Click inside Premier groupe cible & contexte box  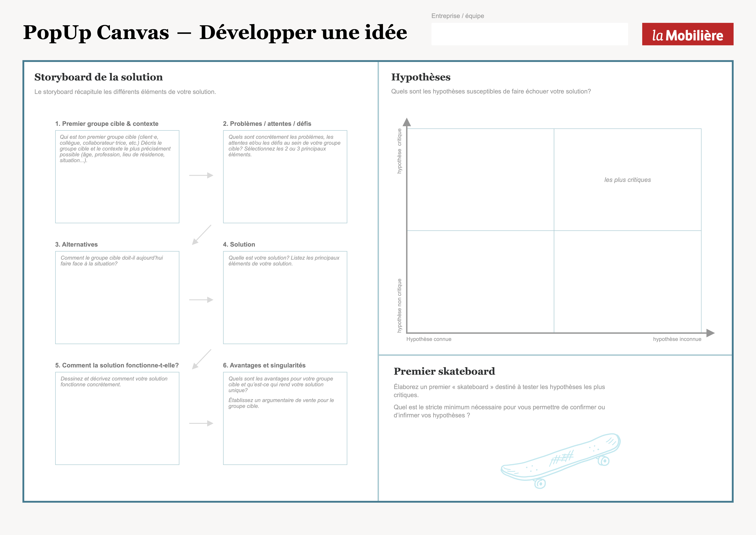coord(117,191)
